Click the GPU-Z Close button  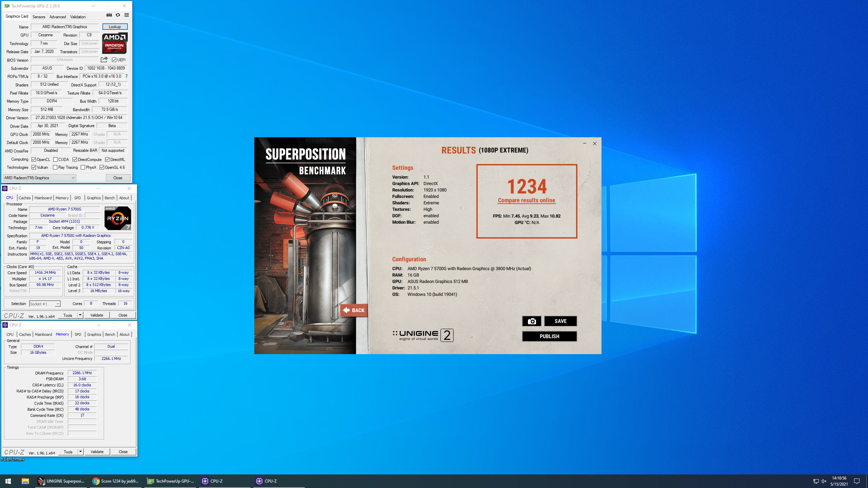click(118, 178)
